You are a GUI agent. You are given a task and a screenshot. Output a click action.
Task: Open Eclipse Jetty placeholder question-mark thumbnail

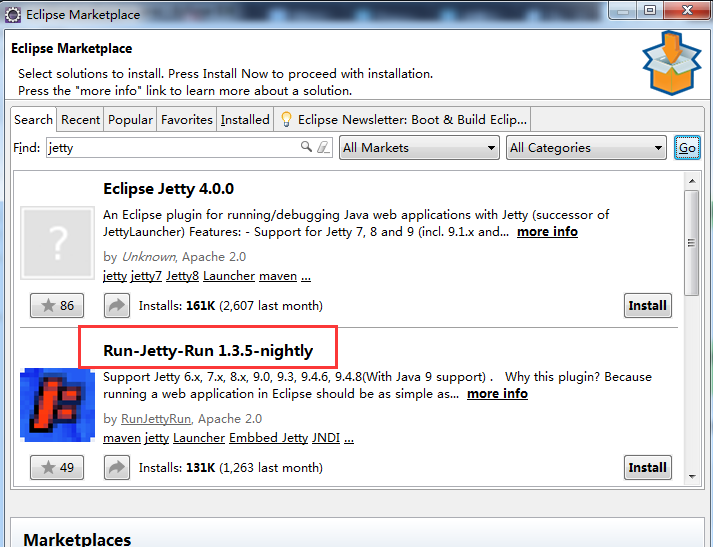57,243
